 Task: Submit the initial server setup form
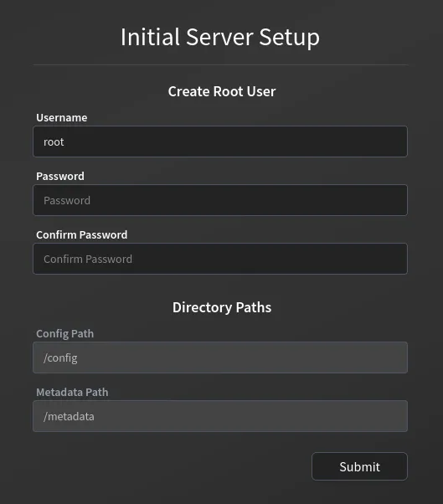[x=359, y=466]
